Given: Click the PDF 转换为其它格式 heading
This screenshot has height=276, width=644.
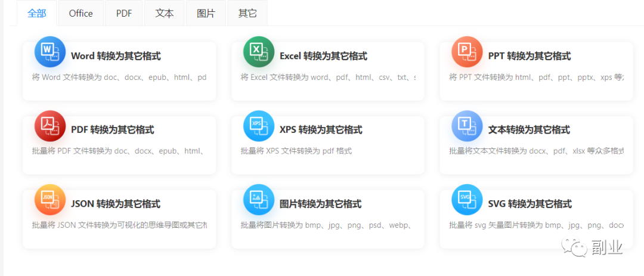Looking at the screenshot, I should tap(112, 130).
